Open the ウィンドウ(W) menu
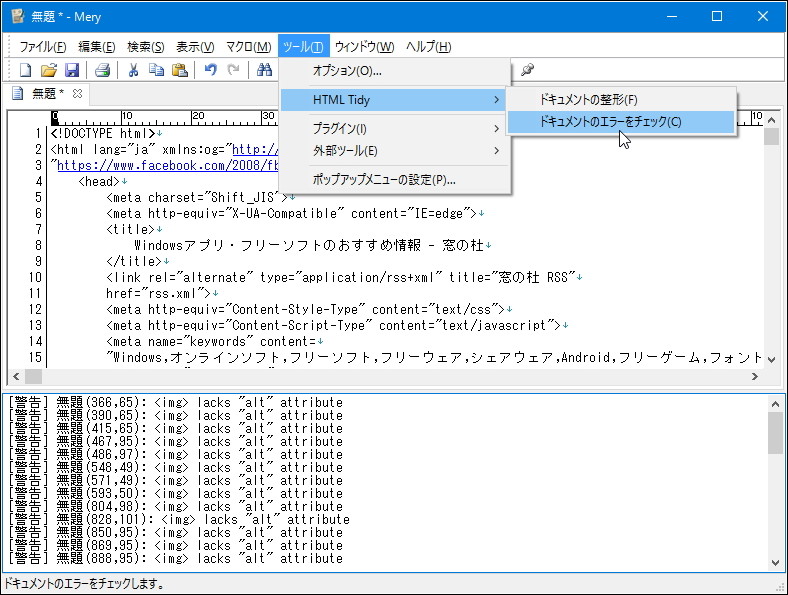This screenshot has height=595, width=788. pyautogui.click(x=364, y=47)
